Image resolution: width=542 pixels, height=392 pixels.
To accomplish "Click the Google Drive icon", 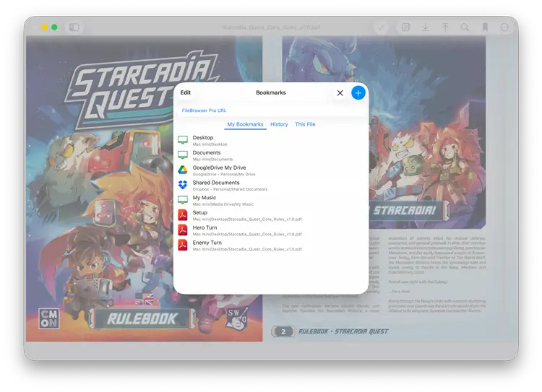I will pos(183,170).
